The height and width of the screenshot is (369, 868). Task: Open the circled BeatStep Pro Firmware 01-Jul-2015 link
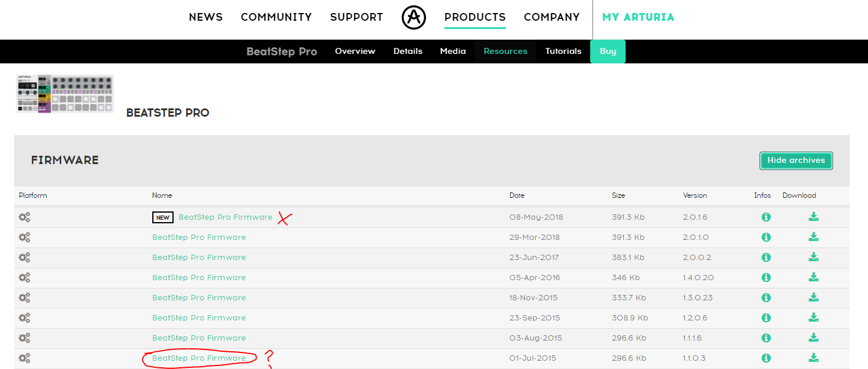pos(198,358)
